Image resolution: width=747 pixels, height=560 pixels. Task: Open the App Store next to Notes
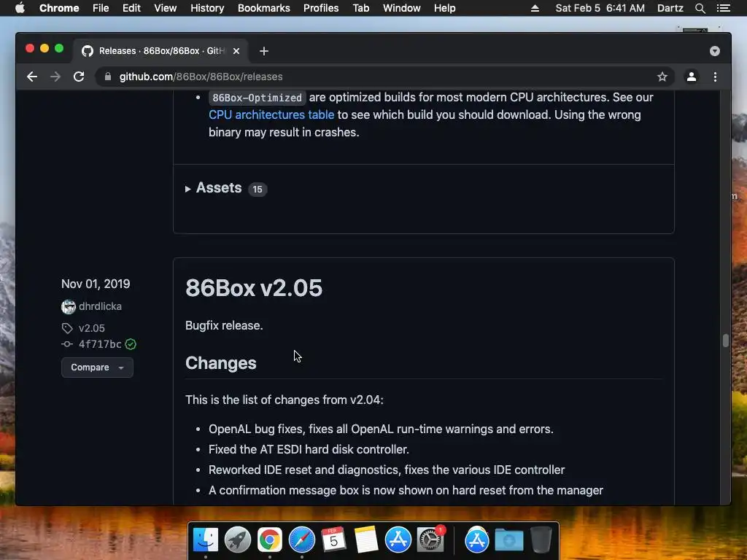coord(398,540)
